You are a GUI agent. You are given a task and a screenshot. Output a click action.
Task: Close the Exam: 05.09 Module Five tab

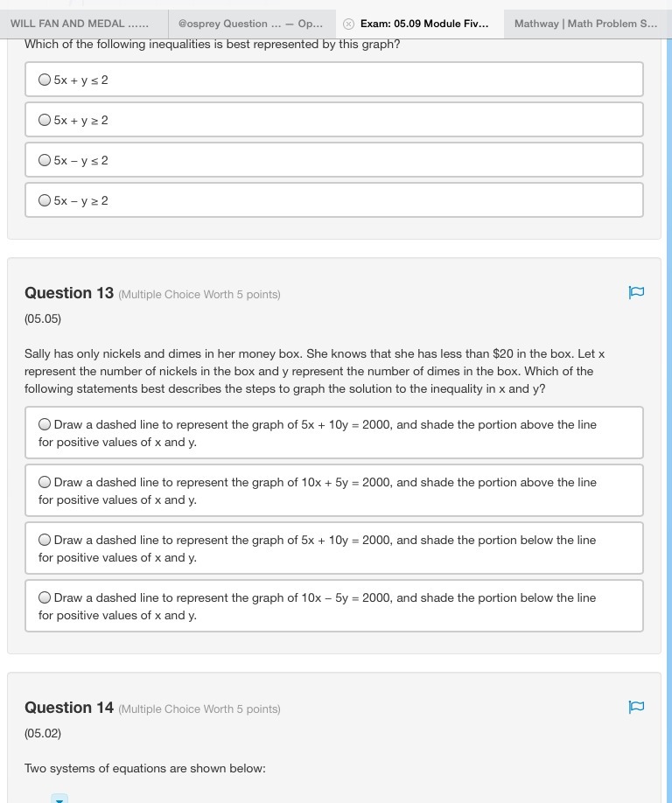[348, 24]
